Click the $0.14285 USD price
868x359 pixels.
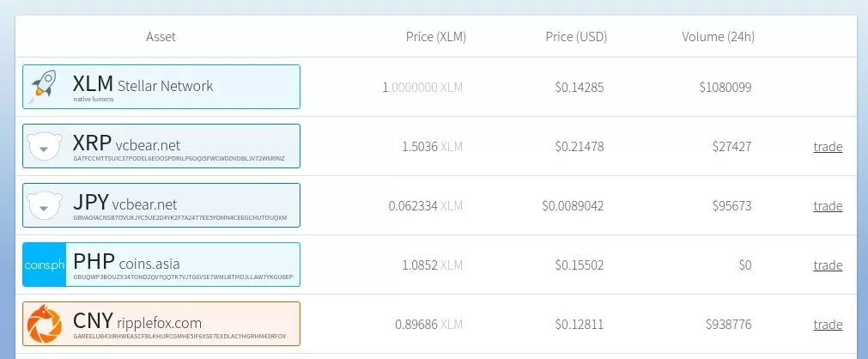click(x=580, y=88)
